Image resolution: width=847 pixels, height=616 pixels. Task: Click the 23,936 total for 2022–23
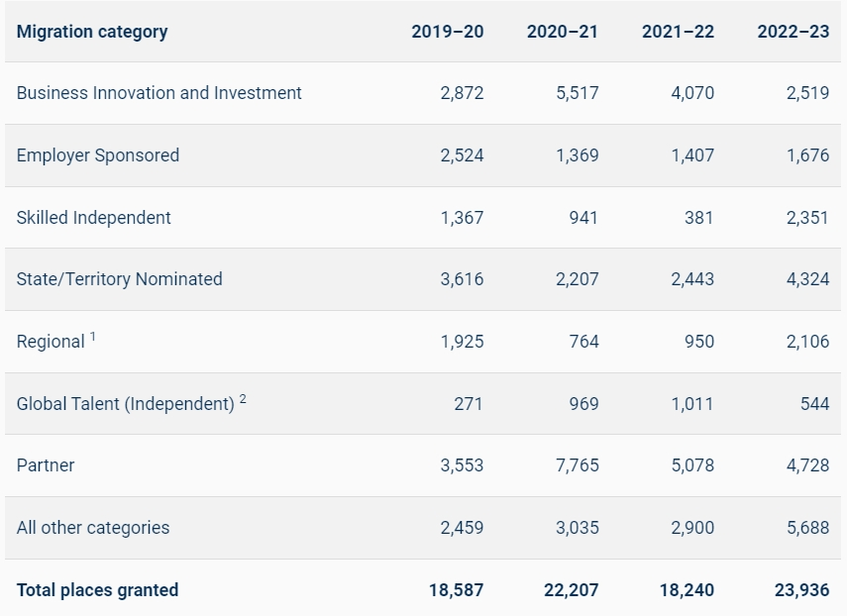802,590
